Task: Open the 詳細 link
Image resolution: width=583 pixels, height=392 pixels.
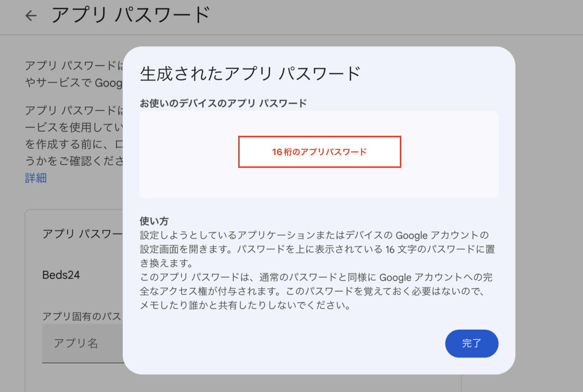Action: pyautogui.click(x=36, y=178)
